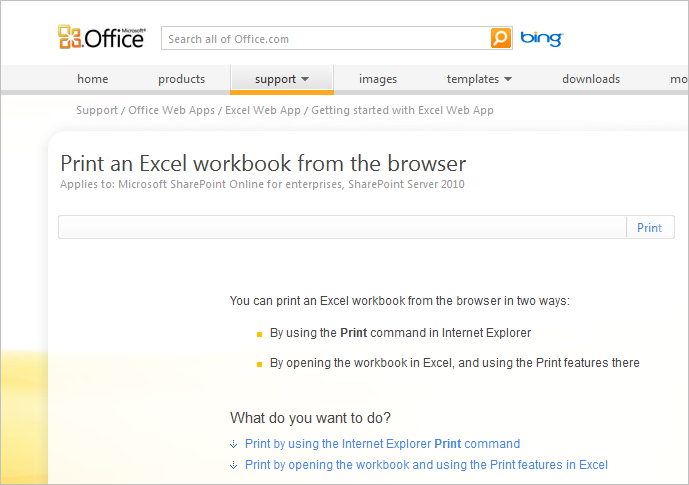Open 'Print by opening the workbook' link
Screen dimensions: 689x485
[426, 465]
